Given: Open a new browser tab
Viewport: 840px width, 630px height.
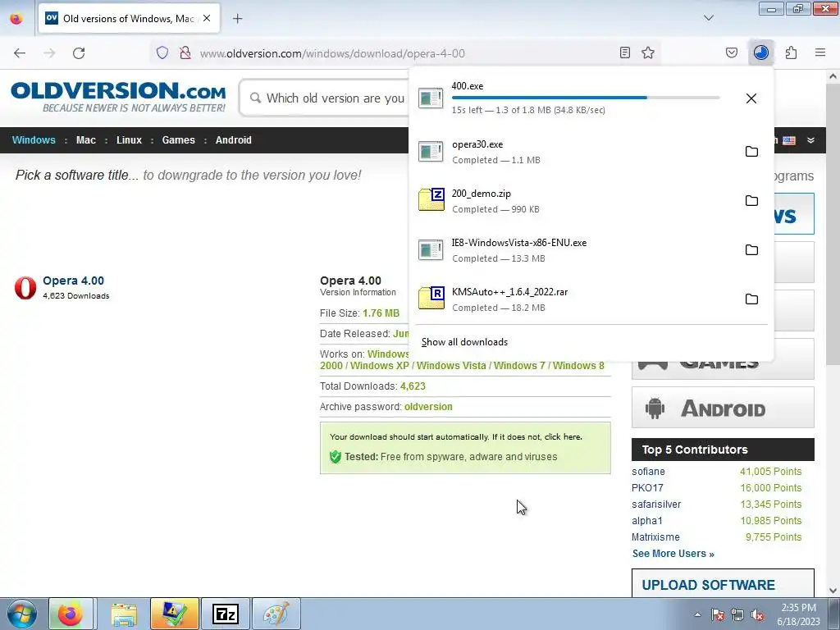Looking at the screenshot, I should (x=237, y=19).
